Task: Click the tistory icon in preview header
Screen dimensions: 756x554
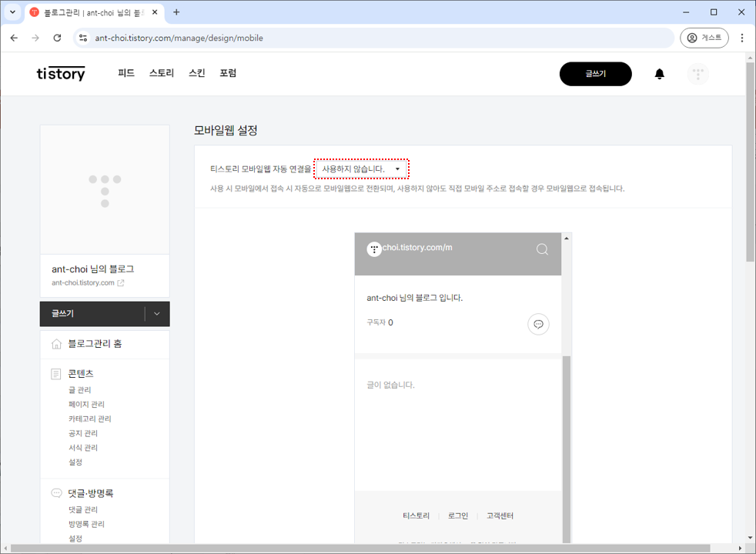Action: pos(374,249)
